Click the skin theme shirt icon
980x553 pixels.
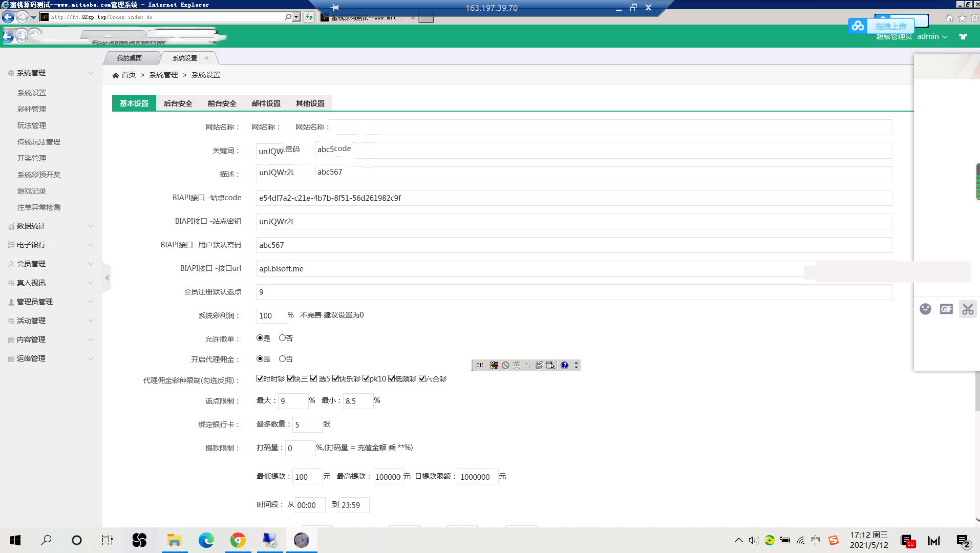pyautogui.click(x=963, y=37)
